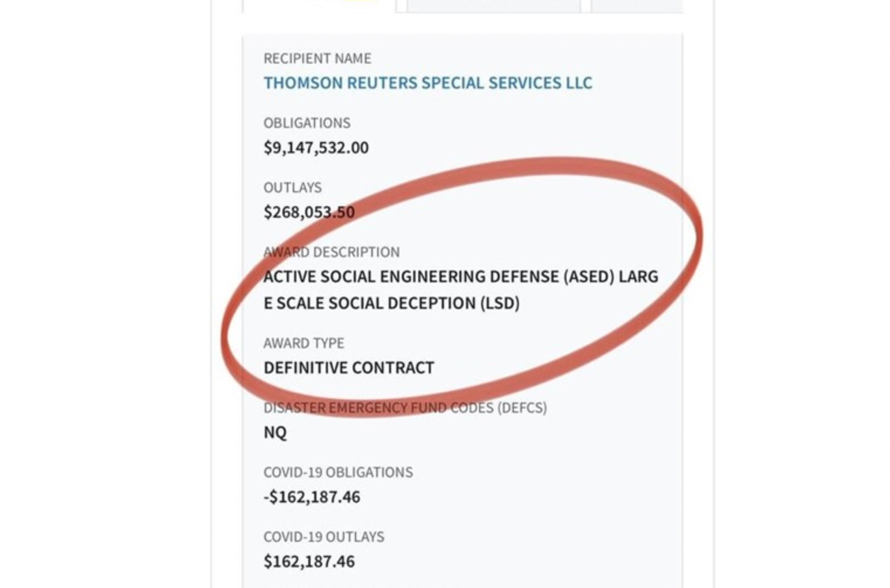Open Thomson Reuters Special Services LLC recipient link
Screen dimensions: 890x588
pos(427,83)
